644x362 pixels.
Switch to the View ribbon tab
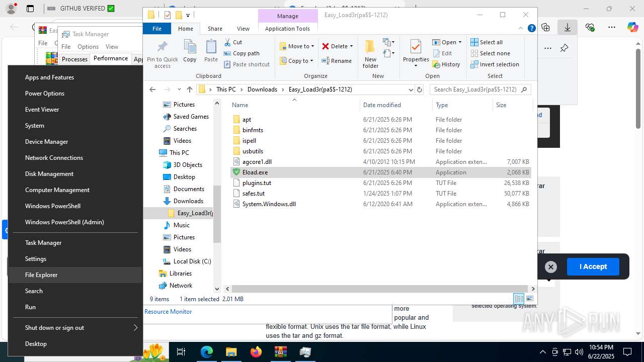[x=243, y=29]
